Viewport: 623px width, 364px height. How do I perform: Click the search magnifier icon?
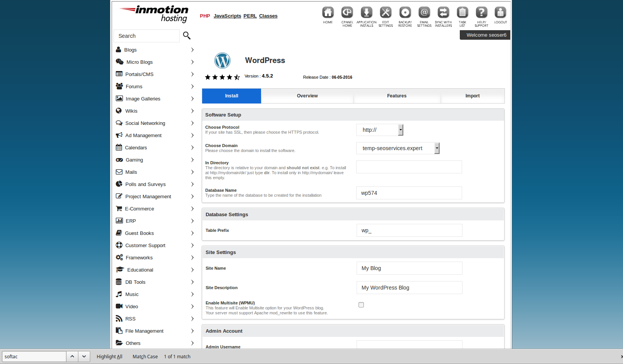(x=187, y=36)
